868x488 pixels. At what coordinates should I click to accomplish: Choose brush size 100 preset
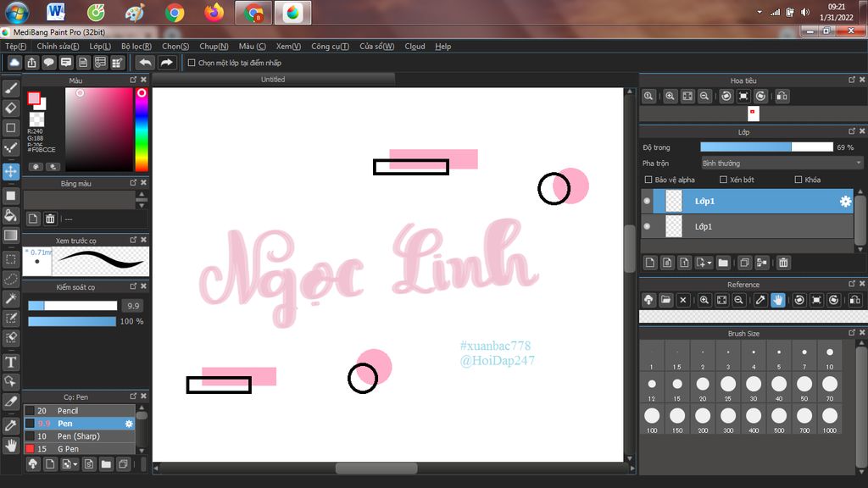(x=652, y=416)
